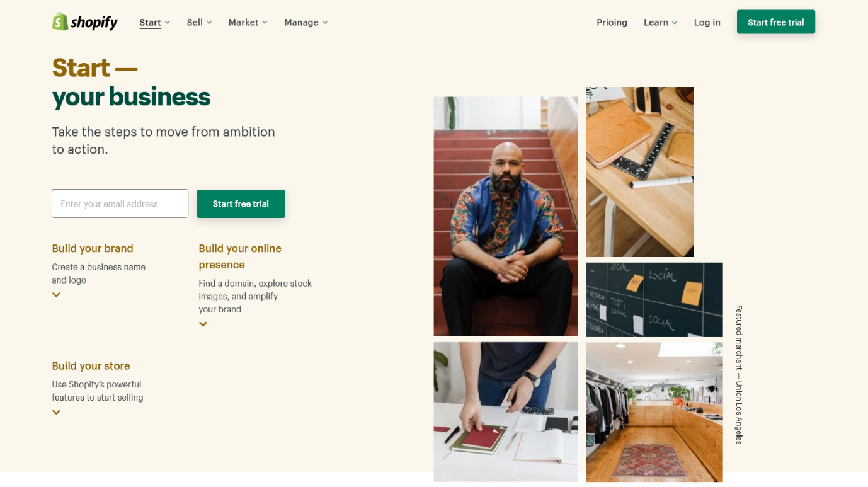Click photo of bearded man on stairs
This screenshot has width=868, height=487.
coord(505,216)
